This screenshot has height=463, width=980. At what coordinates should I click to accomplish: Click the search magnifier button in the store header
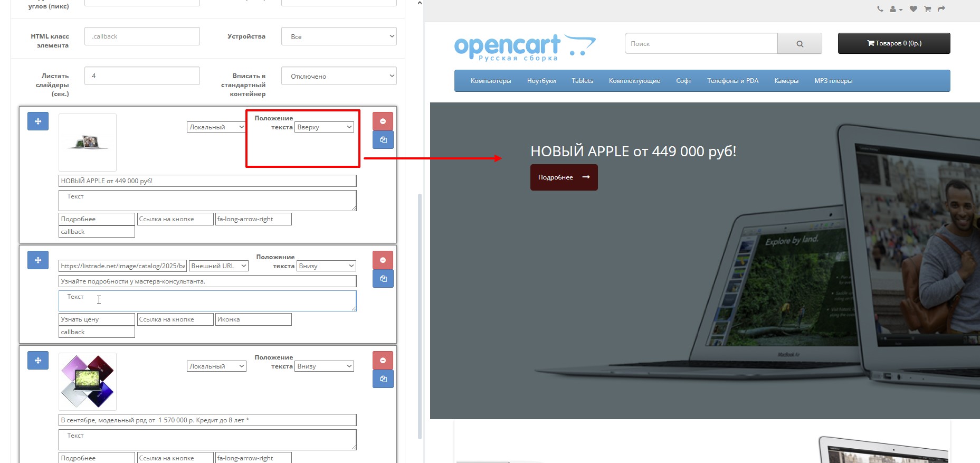click(800, 44)
